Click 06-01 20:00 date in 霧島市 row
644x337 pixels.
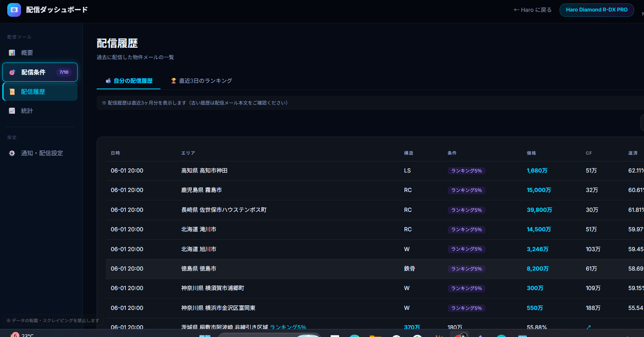[127, 190]
